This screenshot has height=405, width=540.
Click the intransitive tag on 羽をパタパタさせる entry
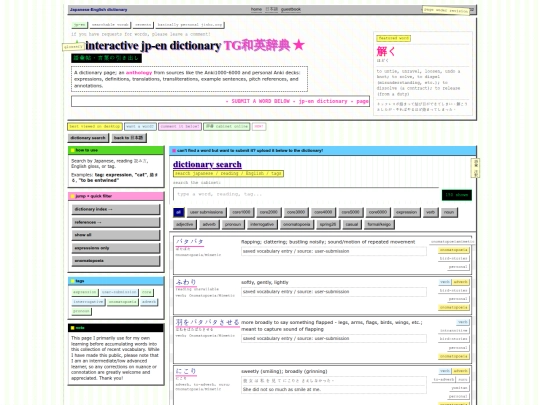[x=454, y=331]
